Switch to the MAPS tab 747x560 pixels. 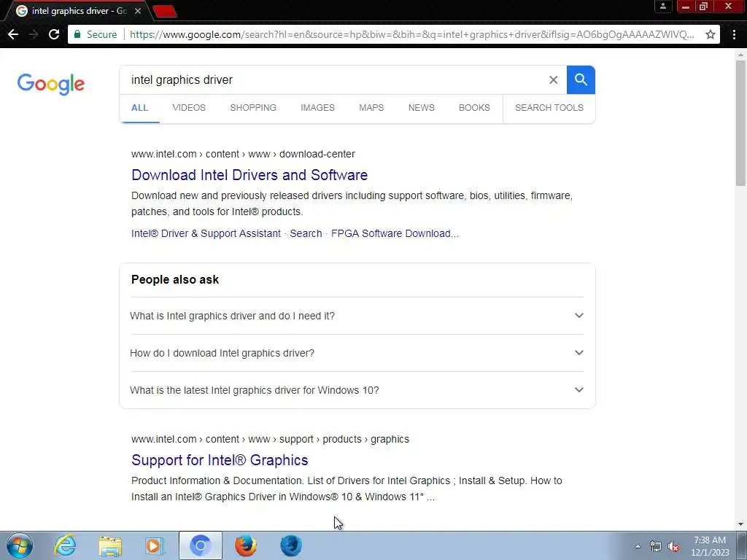371,108
